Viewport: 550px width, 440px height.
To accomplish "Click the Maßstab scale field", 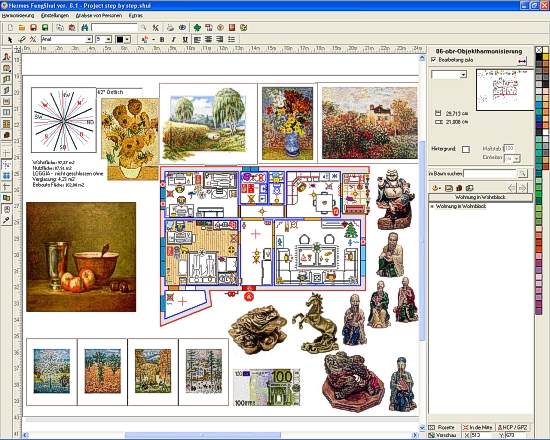I will pos(509,148).
